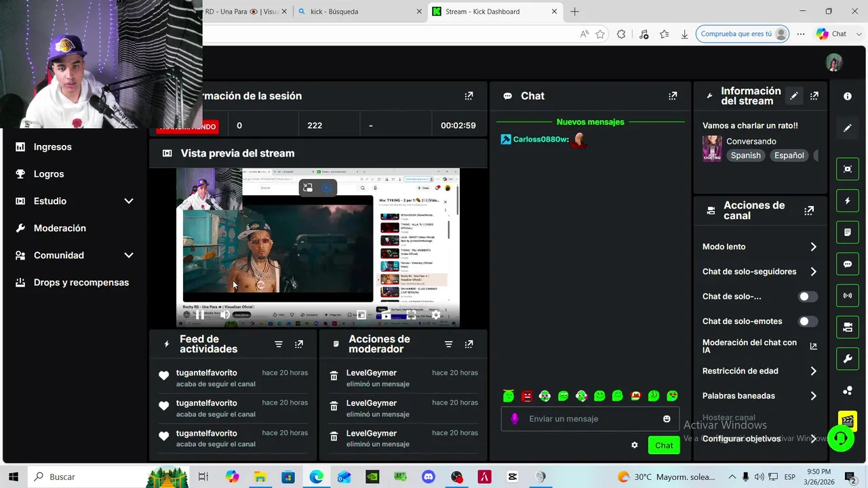
Task: Open a new browser tab
Action: 574,12
